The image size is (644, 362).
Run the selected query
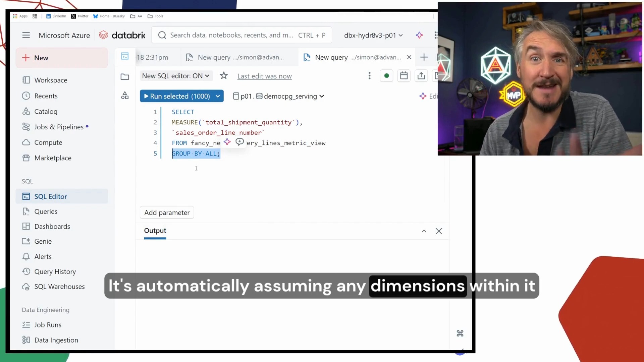tap(177, 96)
